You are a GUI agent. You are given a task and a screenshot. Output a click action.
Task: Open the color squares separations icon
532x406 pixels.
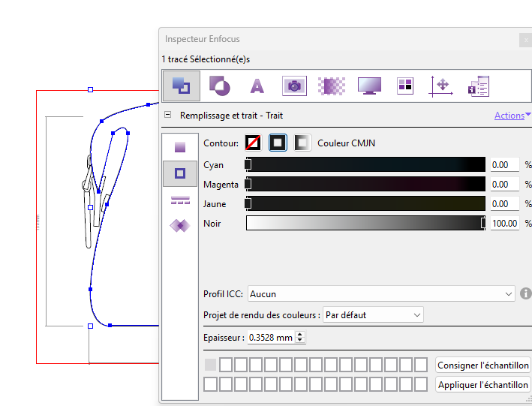405,86
